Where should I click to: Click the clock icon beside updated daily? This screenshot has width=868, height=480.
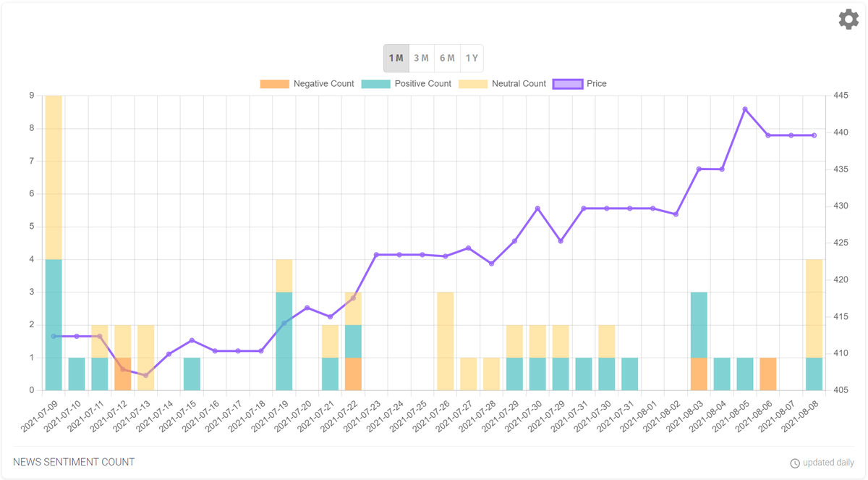795,463
